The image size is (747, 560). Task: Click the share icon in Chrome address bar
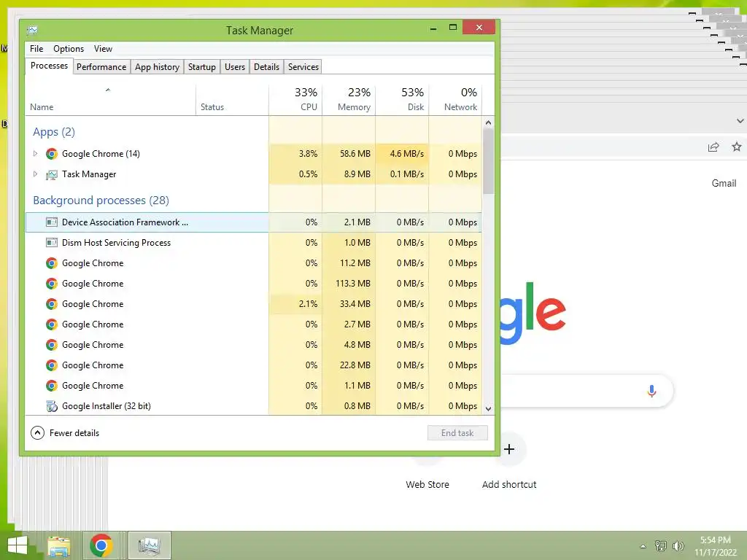tap(713, 147)
